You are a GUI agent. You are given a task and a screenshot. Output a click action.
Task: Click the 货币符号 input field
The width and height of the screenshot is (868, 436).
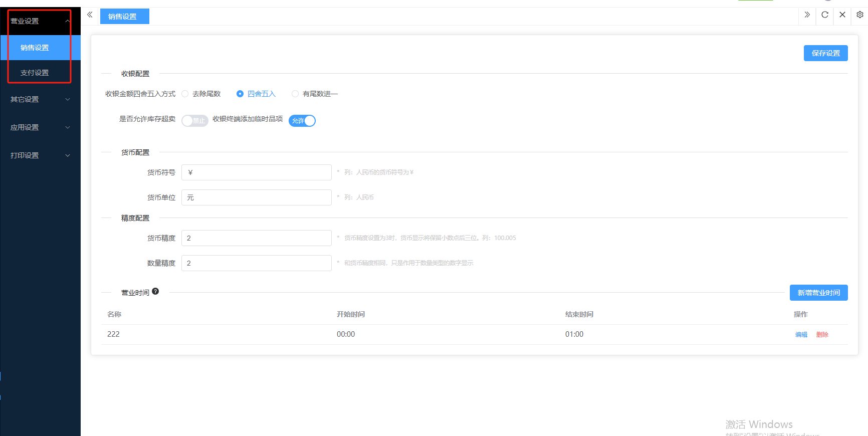[x=256, y=172]
